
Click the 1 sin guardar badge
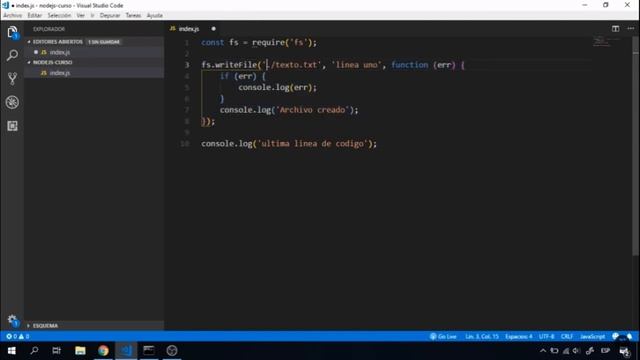coord(104,42)
